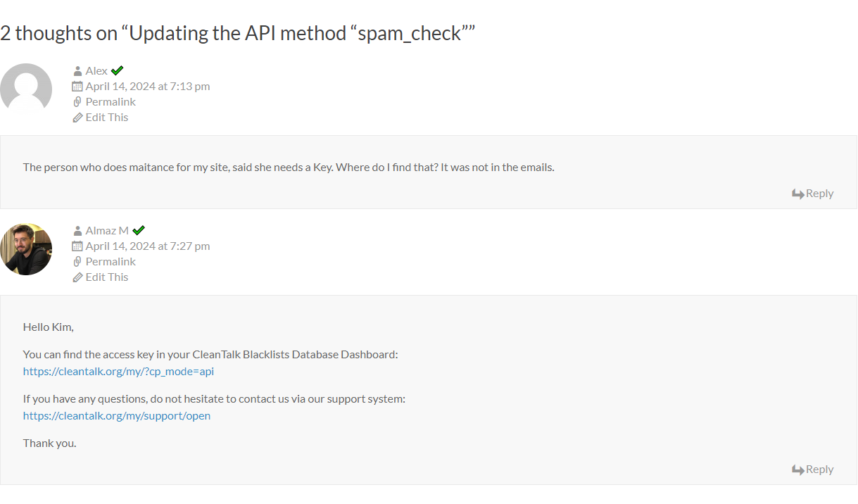Screen dimensions: 858x504
Task: Open the cleantalk.org support/open link
Action: coord(117,416)
